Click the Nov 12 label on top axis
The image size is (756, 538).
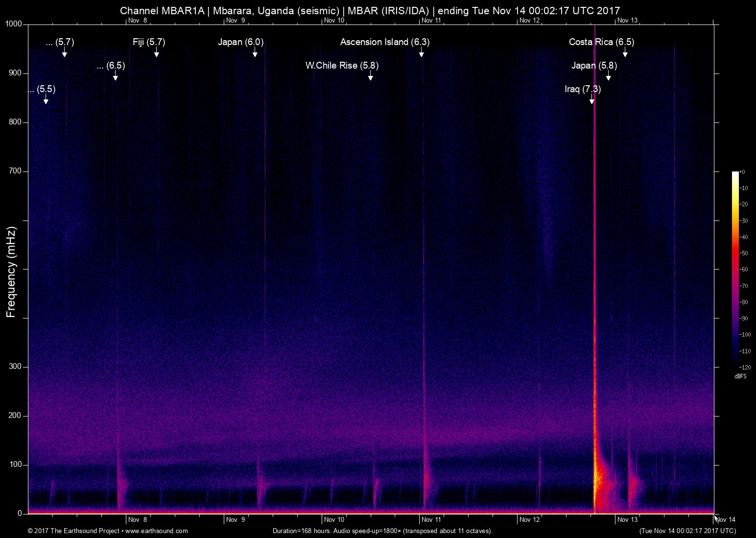(x=529, y=21)
